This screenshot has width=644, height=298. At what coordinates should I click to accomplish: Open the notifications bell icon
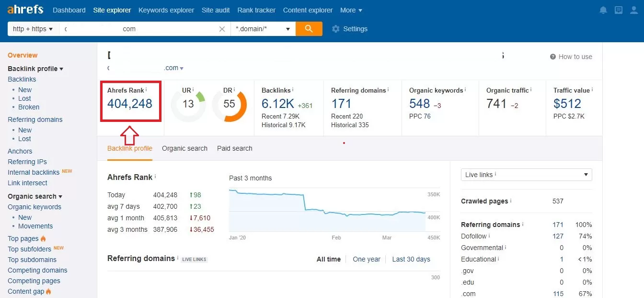pyautogui.click(x=603, y=10)
